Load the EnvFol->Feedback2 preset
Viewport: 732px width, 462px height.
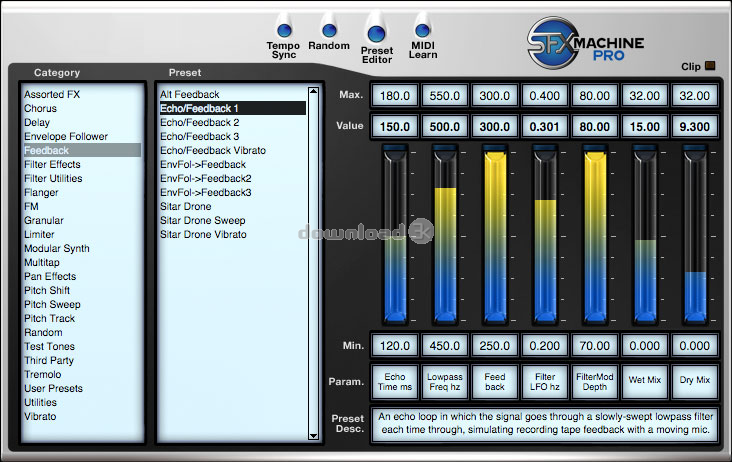(x=205, y=178)
